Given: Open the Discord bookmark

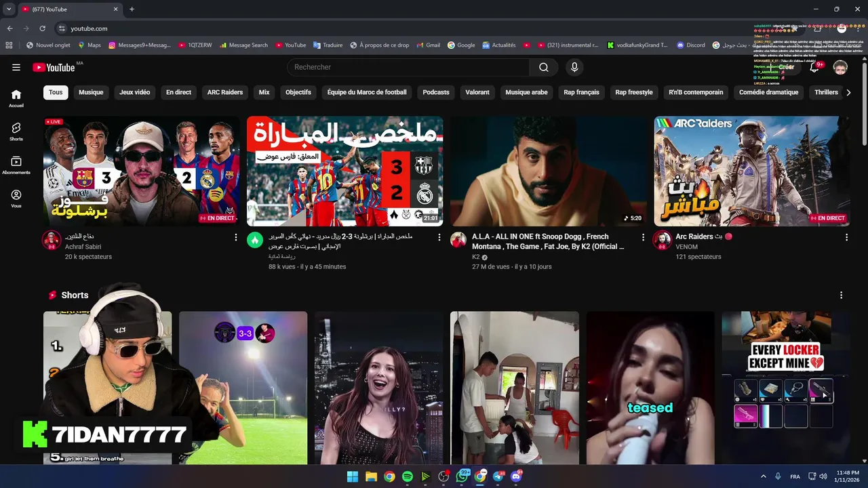Looking at the screenshot, I should (x=691, y=45).
